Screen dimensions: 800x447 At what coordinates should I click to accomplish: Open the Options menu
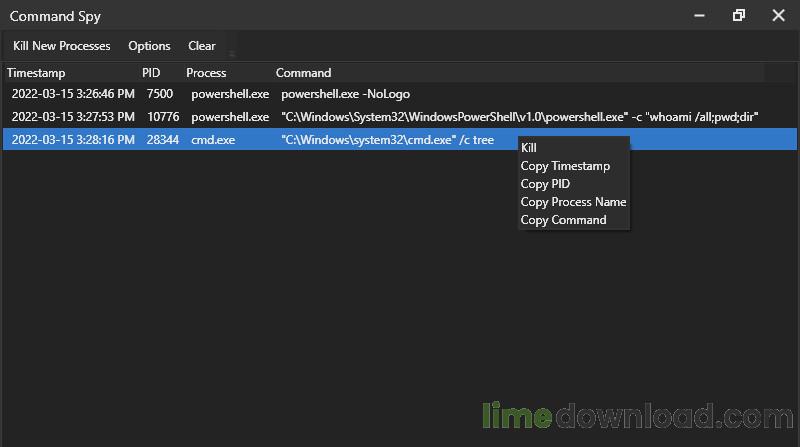coord(149,46)
